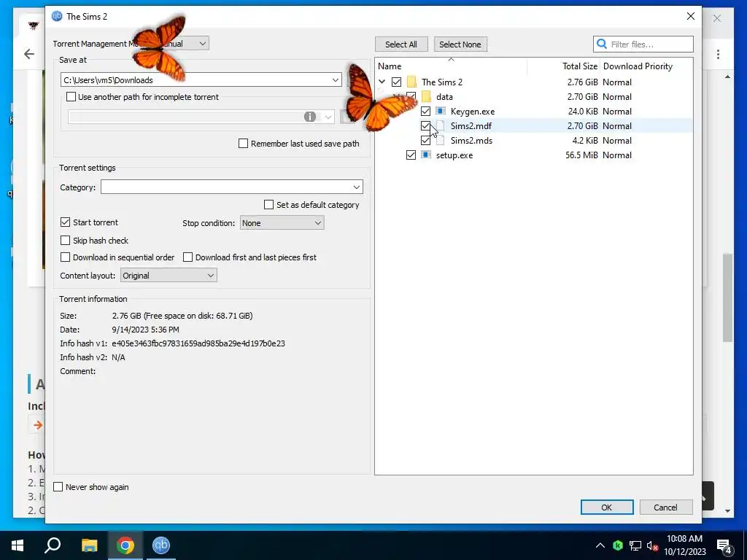Image resolution: width=747 pixels, height=560 pixels.
Task: Click the Sims2.mds file name
Action: pos(472,141)
